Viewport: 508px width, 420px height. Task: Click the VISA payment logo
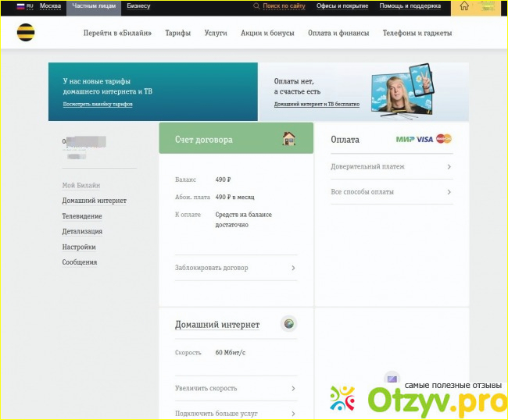tap(424, 139)
